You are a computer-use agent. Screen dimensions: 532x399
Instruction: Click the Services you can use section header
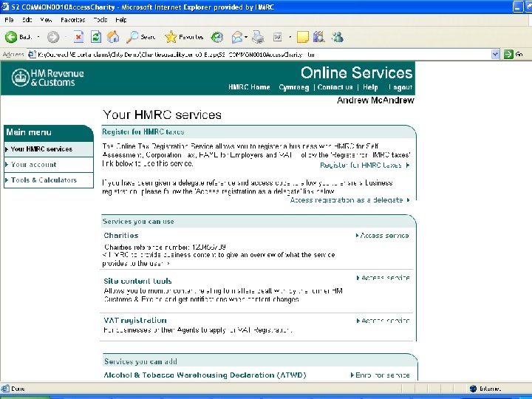(138, 222)
